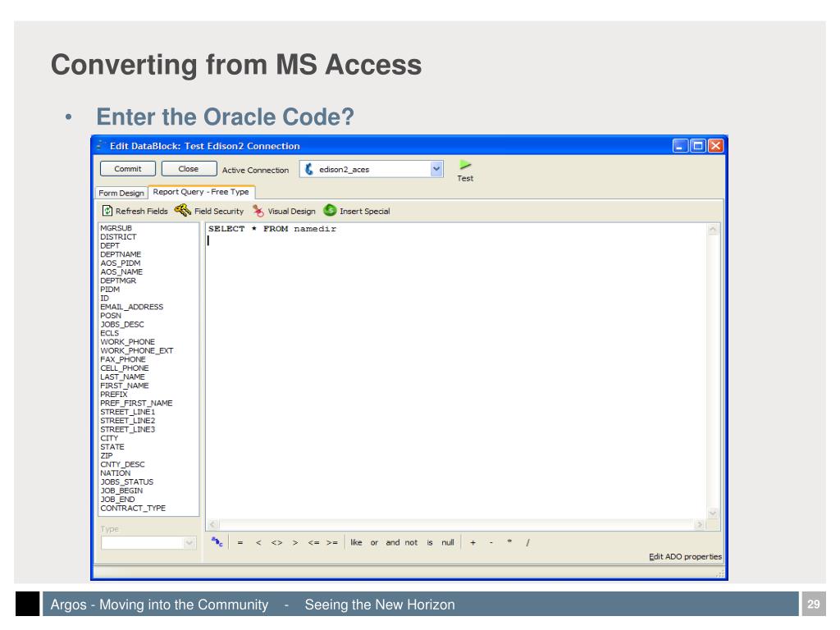Insert the greater-than operator
This screenshot has width=840, height=630.
click(x=295, y=543)
